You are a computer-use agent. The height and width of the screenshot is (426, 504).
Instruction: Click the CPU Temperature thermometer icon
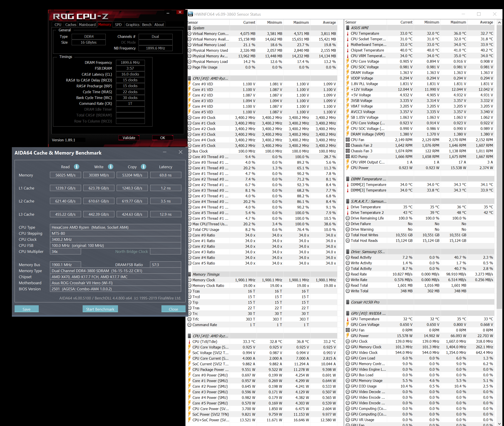(347, 34)
